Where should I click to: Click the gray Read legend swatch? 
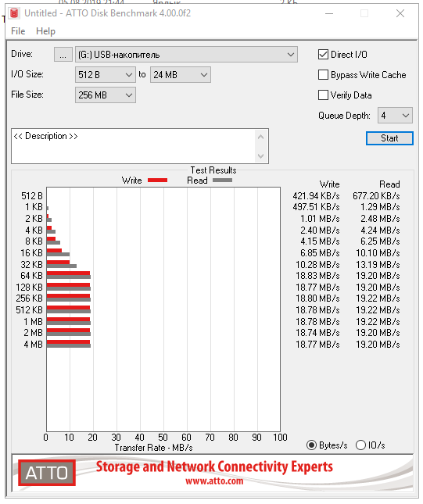coord(223,181)
